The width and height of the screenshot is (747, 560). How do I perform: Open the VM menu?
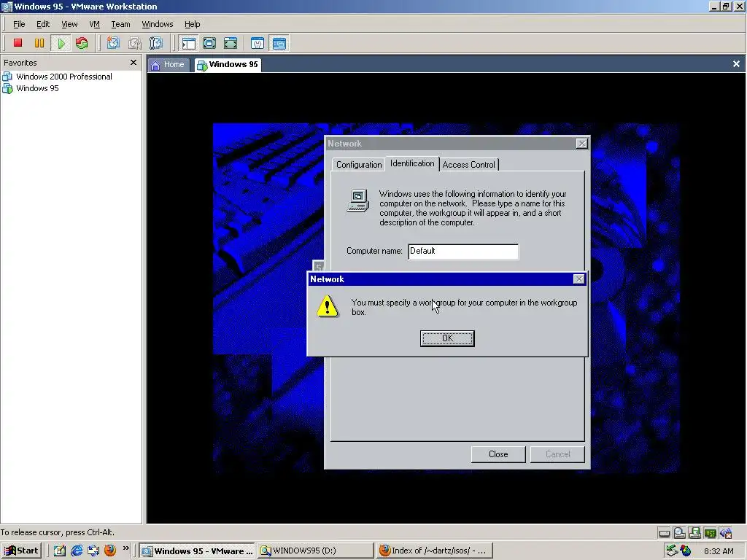click(x=94, y=24)
